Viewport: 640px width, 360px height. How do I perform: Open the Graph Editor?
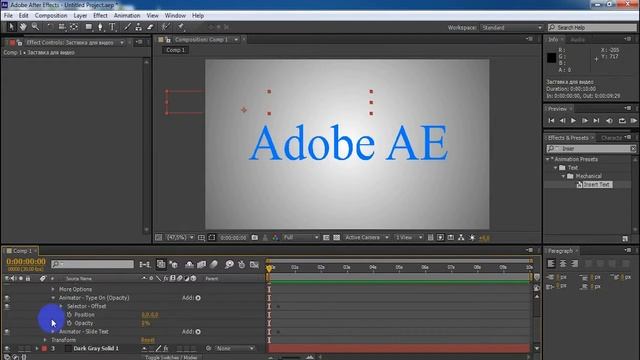tap(254, 264)
